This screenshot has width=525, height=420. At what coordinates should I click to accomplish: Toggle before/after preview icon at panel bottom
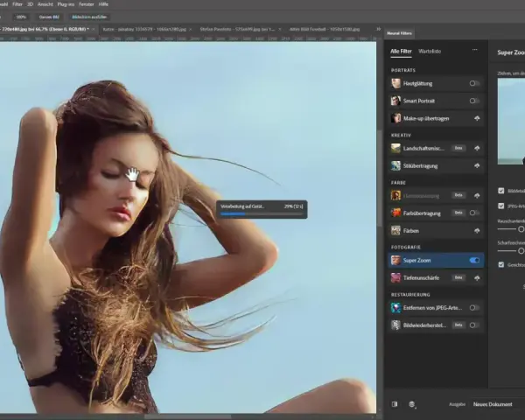(395, 404)
